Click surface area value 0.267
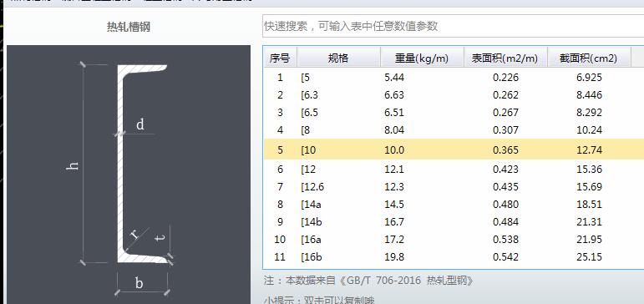644x304 pixels. point(505,113)
